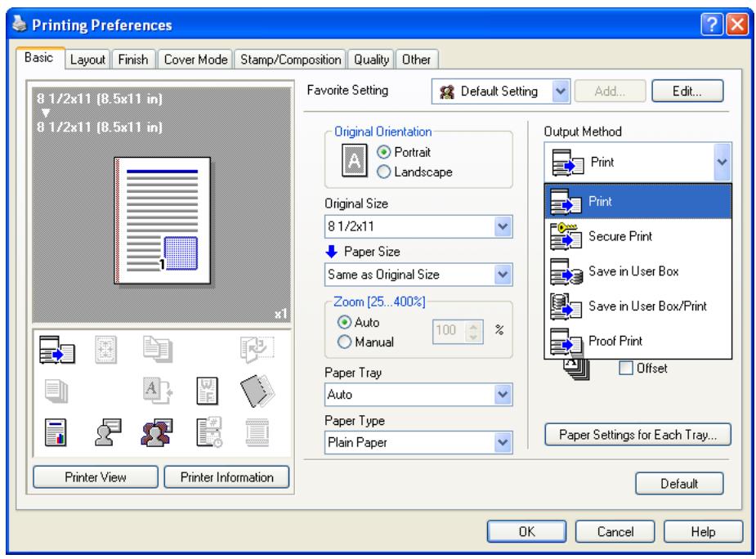Image resolution: width=756 pixels, height=559 pixels.
Task: Switch to the Layout tab
Action: coord(87,60)
